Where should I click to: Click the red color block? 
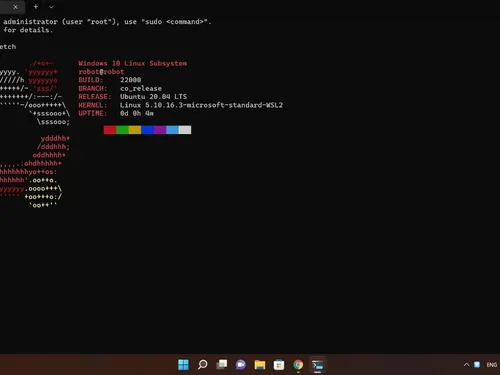(x=110, y=130)
